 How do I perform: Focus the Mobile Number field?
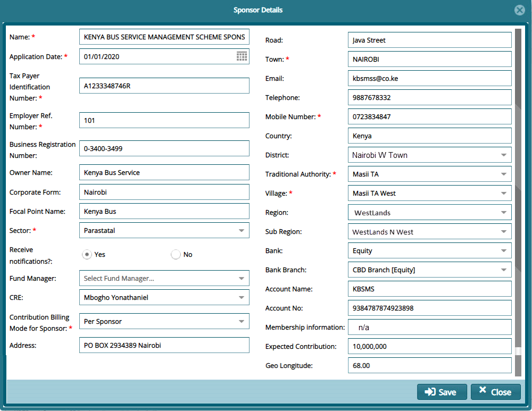click(x=429, y=116)
